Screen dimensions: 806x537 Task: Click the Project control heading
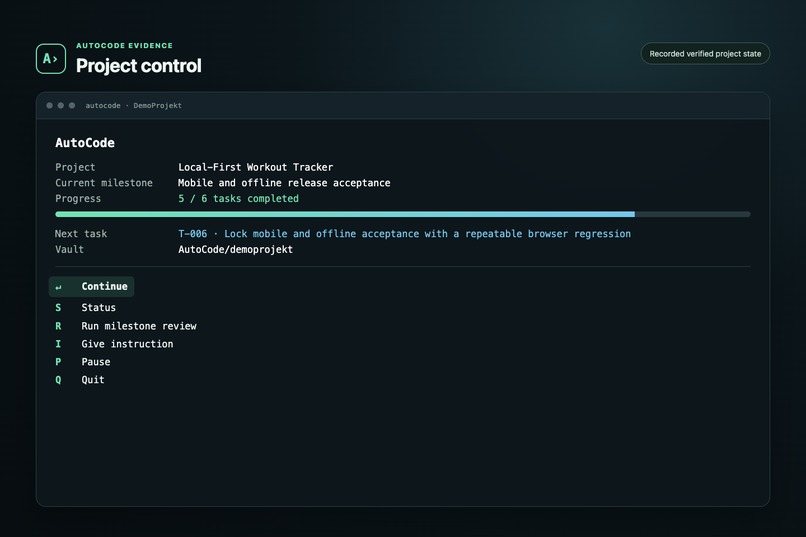pyautogui.click(x=139, y=66)
